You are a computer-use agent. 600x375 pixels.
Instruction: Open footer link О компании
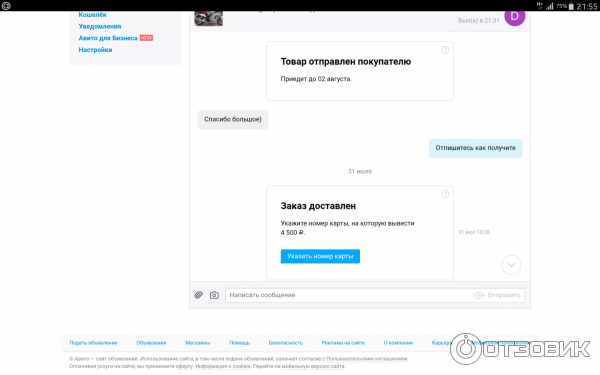(x=398, y=343)
